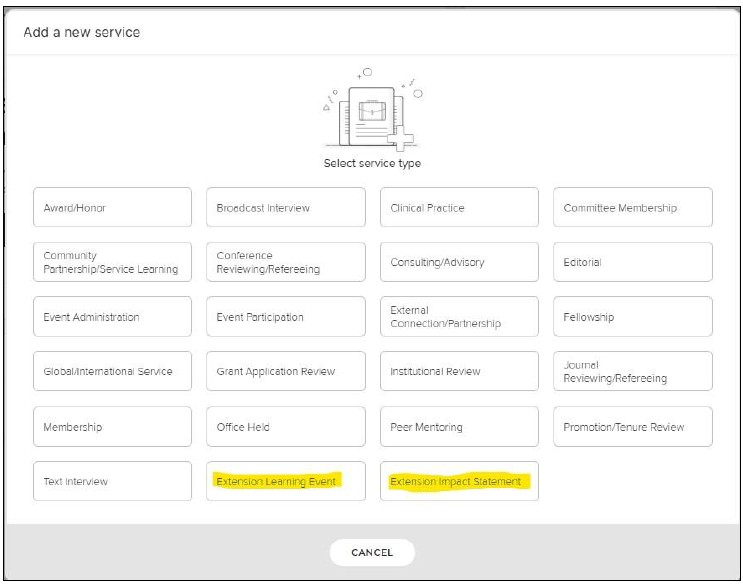The image size is (743, 586).
Task: Choose the Editorial service type
Action: 632,262
